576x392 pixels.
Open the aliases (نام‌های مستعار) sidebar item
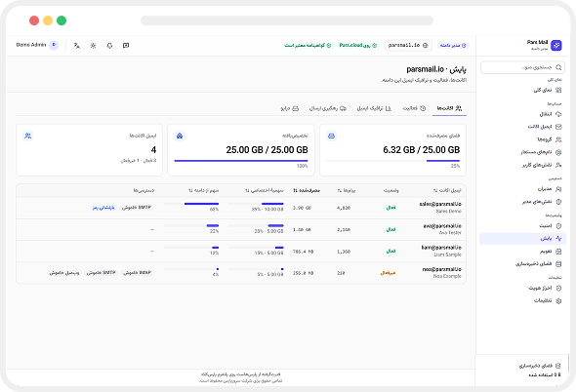(x=522, y=152)
